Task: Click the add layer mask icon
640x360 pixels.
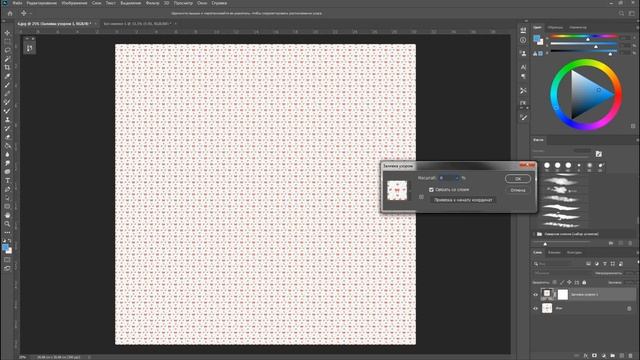Action: coord(595,356)
